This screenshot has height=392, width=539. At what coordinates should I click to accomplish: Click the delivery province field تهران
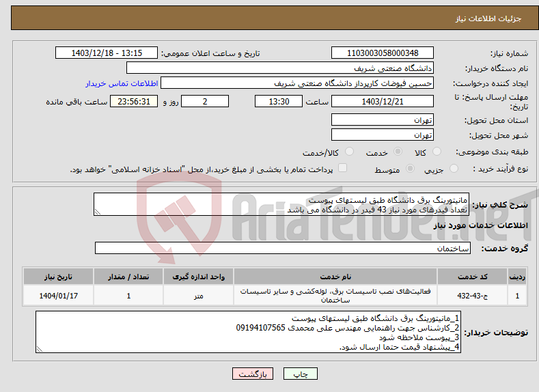pos(383,120)
